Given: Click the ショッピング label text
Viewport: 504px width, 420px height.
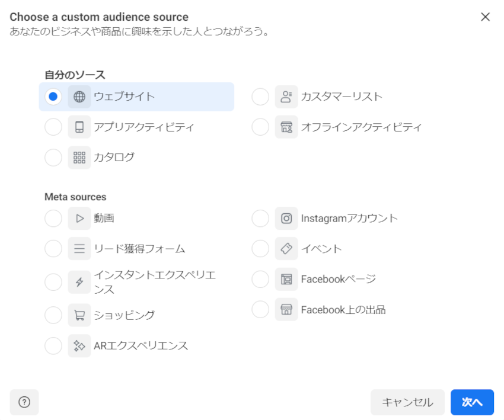Looking at the screenshot, I should coord(125,315).
